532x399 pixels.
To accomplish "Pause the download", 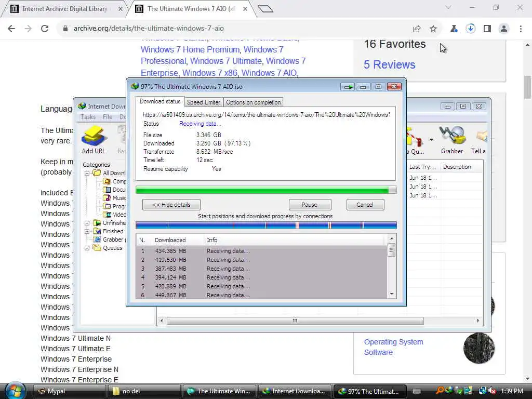I will (310, 205).
